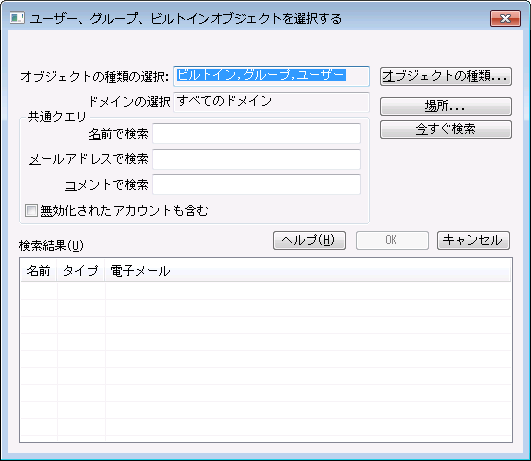The width and height of the screenshot is (531, 461).
Task: Click the greyed-out OK button
Action: [392, 240]
